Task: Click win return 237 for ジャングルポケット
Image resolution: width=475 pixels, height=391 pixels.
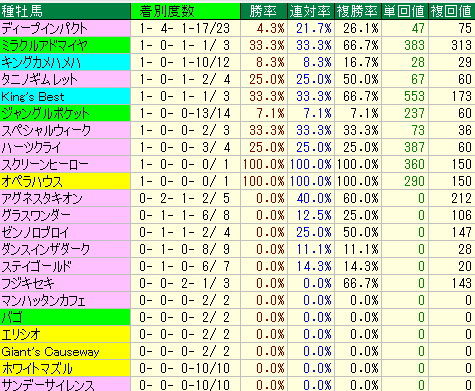Action: (414, 113)
